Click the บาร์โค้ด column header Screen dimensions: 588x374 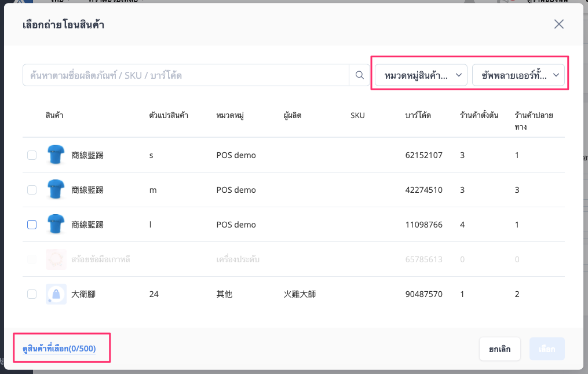(418, 115)
